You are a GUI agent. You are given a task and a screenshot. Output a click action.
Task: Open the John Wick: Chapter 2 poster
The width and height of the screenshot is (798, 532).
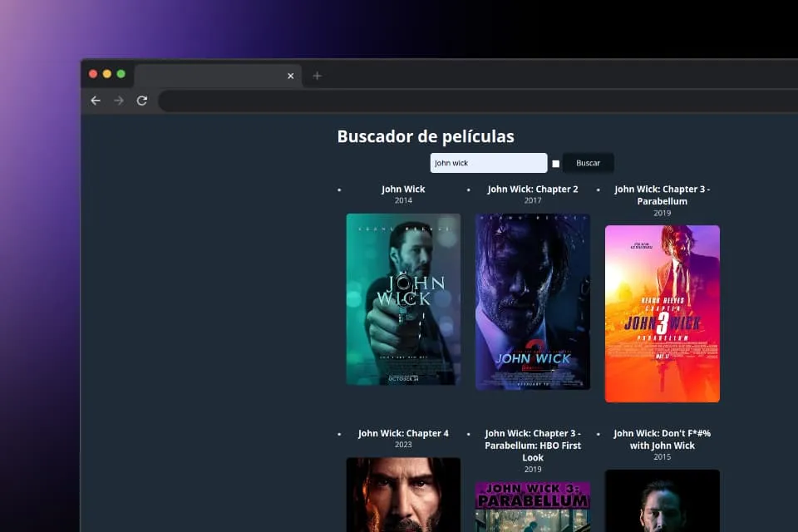(532, 303)
